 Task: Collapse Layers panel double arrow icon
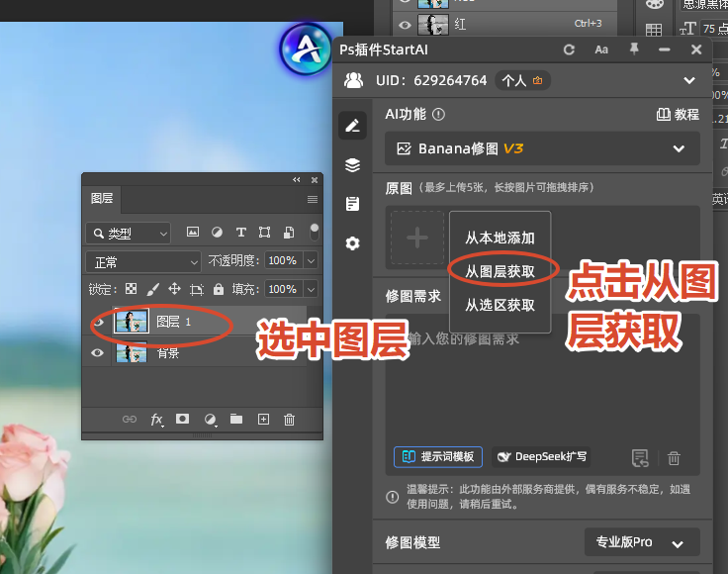tap(296, 180)
